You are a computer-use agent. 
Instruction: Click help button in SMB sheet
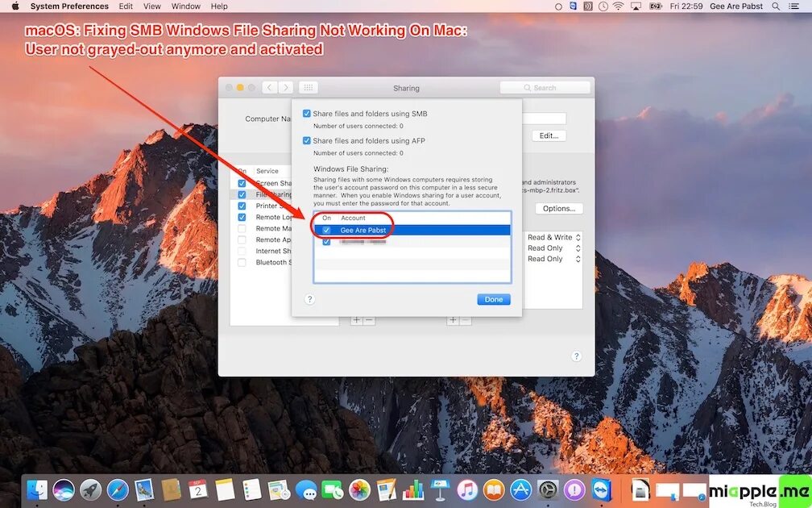click(309, 299)
